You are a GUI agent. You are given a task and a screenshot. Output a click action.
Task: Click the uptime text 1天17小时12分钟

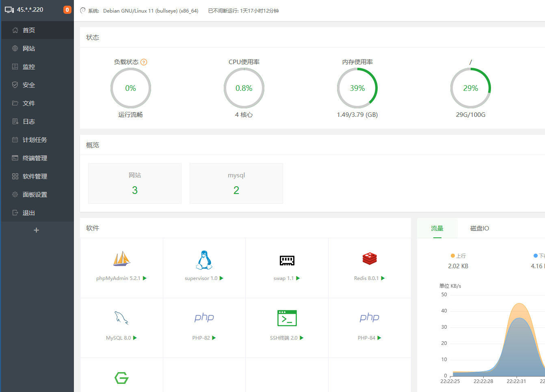click(x=260, y=11)
